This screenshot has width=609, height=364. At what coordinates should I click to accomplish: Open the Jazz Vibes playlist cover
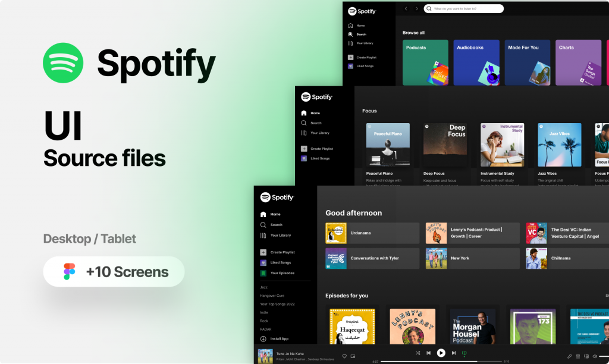[560, 145]
